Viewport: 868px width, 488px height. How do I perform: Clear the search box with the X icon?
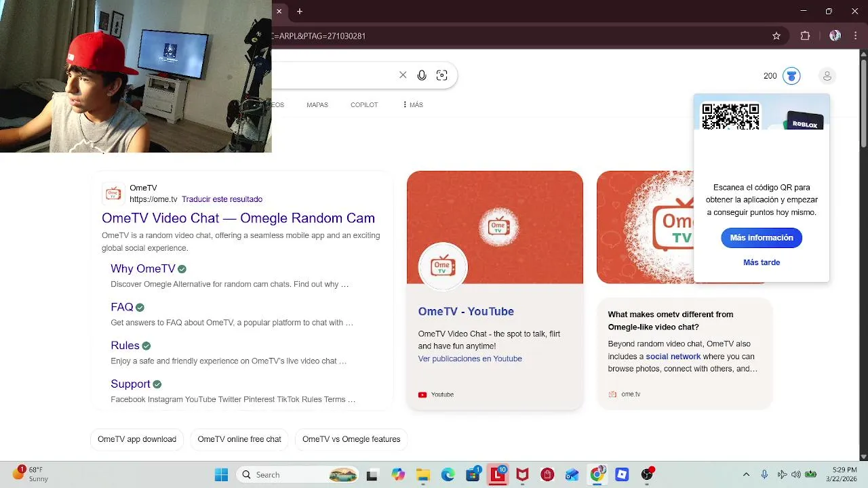403,75
